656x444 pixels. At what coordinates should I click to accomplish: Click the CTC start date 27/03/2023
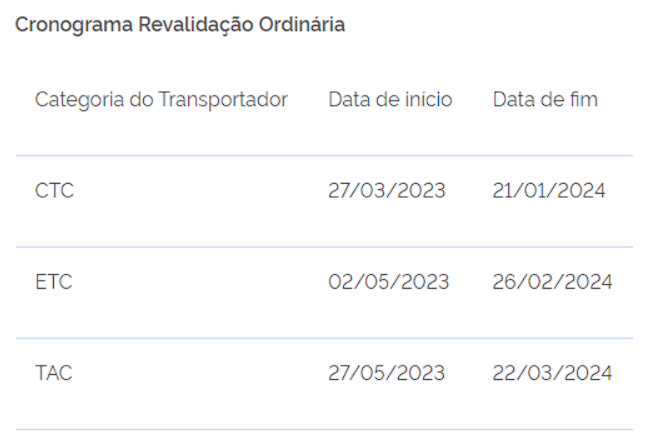(x=387, y=191)
